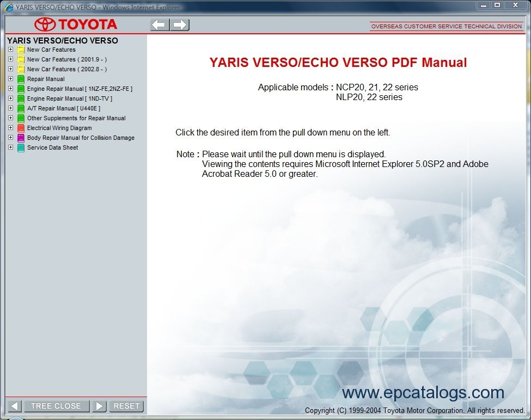
Task: Expand Engine Repair Manual [1ND-TV] node
Action: coord(10,98)
